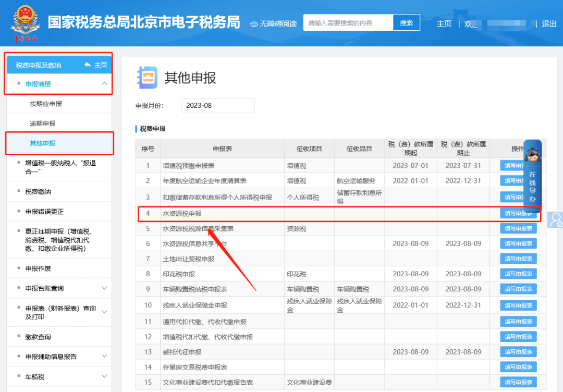The image size is (563, 392).
Task: Open 逾期申报 from the sidebar
Action: click(43, 124)
